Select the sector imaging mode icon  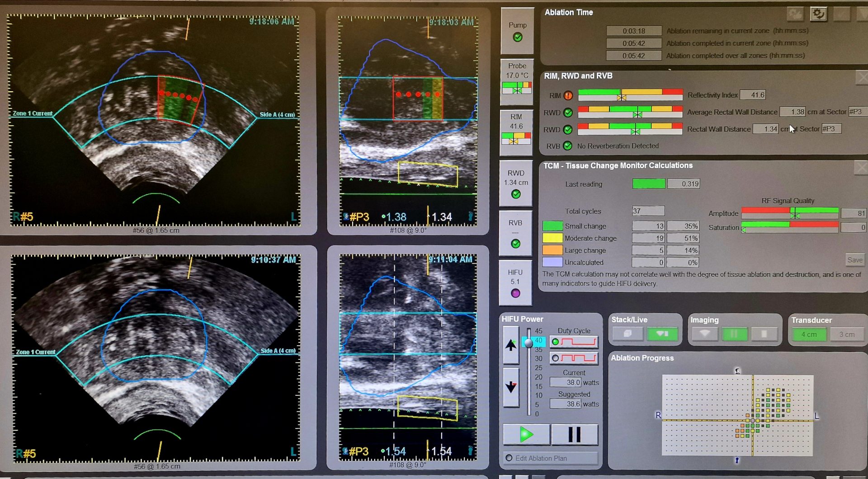point(704,334)
